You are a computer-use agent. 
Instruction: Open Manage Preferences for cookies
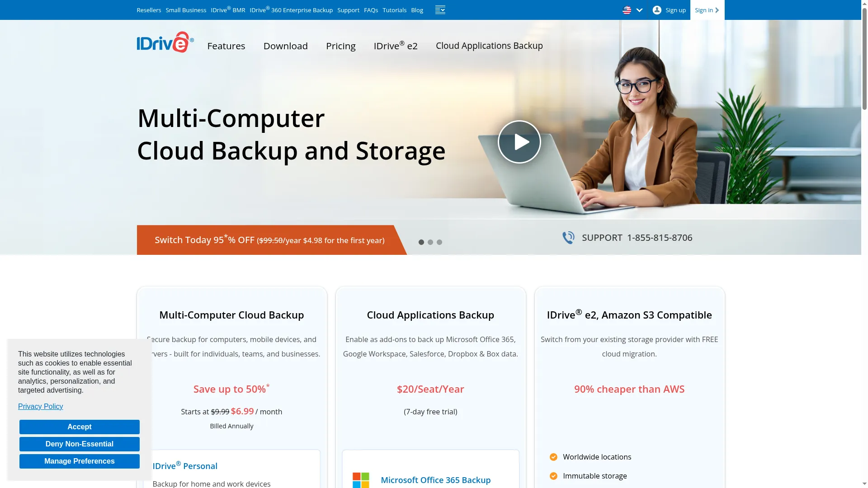point(80,461)
